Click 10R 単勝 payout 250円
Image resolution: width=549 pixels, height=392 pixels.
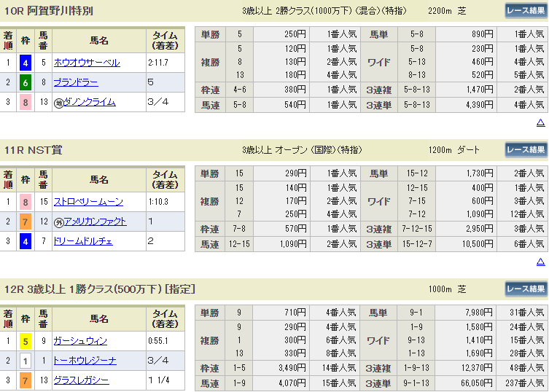click(295, 34)
